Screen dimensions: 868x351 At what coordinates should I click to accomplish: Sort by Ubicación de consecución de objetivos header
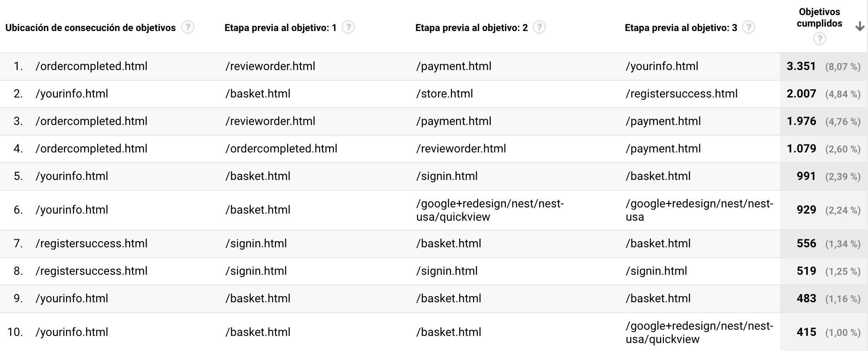(91, 28)
